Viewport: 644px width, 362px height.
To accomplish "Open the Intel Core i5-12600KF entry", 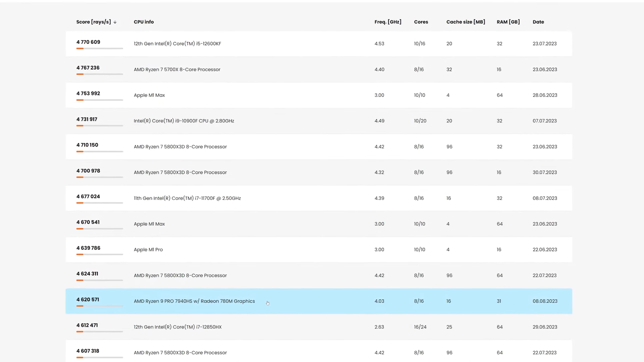I will coord(177,44).
